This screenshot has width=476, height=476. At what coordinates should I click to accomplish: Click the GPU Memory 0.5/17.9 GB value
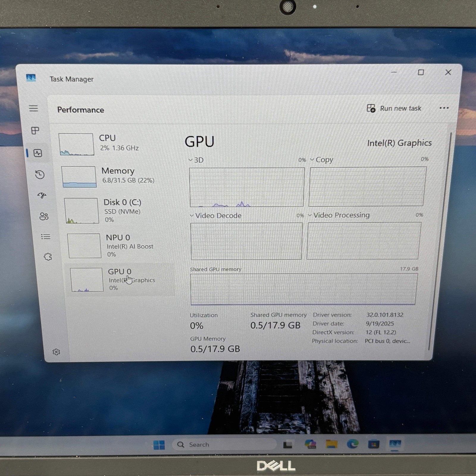[x=215, y=349]
